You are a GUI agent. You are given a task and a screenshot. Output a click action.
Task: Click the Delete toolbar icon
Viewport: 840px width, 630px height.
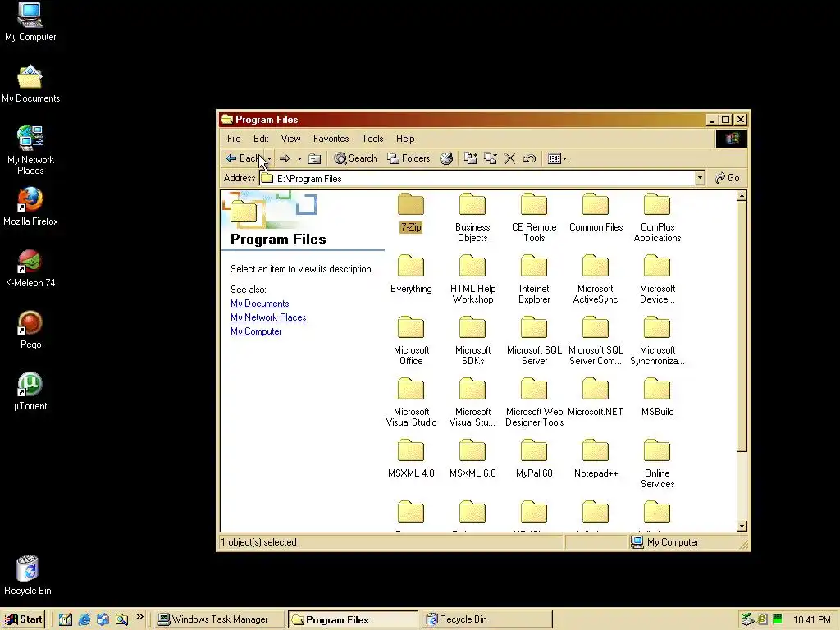pyautogui.click(x=510, y=158)
